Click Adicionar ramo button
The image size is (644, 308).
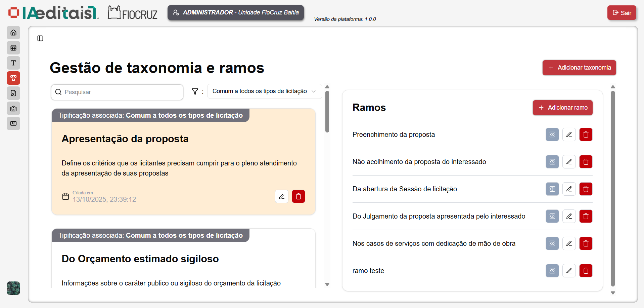click(x=563, y=108)
